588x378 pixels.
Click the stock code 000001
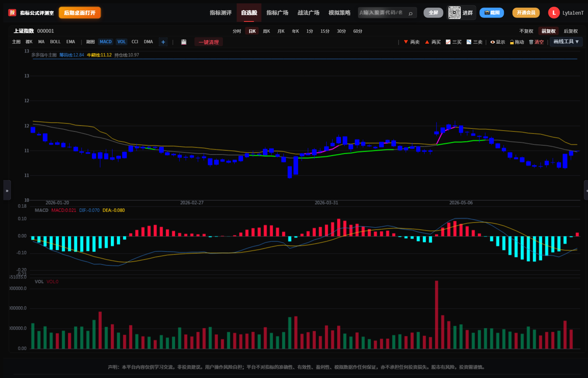(45, 31)
